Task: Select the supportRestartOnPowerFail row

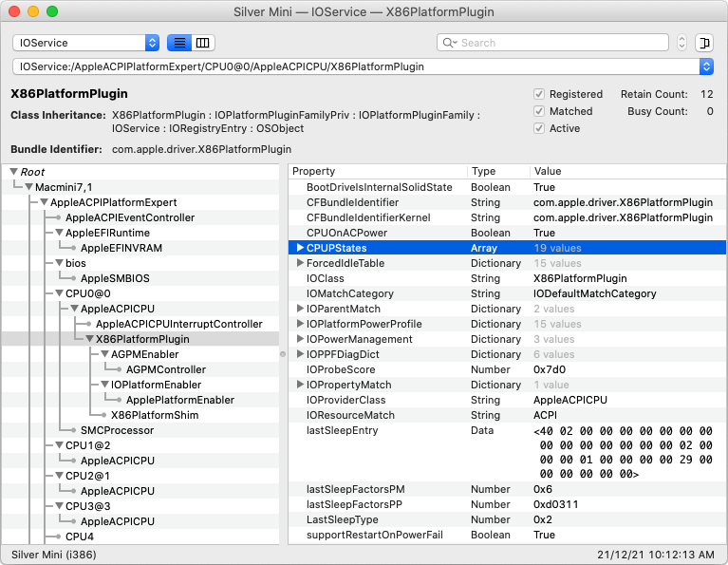Action: (507, 535)
